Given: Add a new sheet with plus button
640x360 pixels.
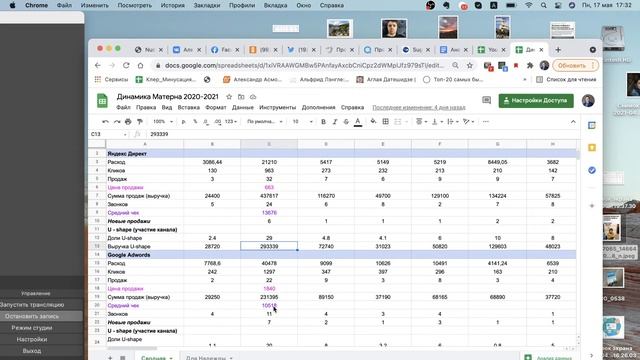Looking at the screenshot, I should [x=110, y=357].
